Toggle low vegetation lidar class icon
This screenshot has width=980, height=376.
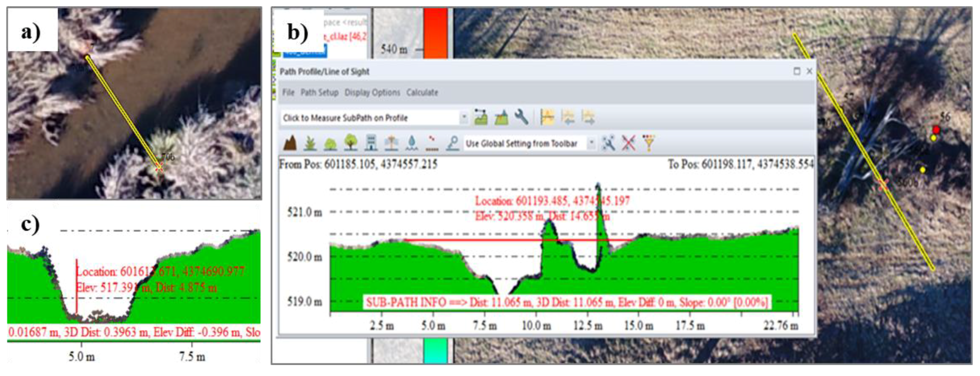pyautogui.click(x=310, y=143)
